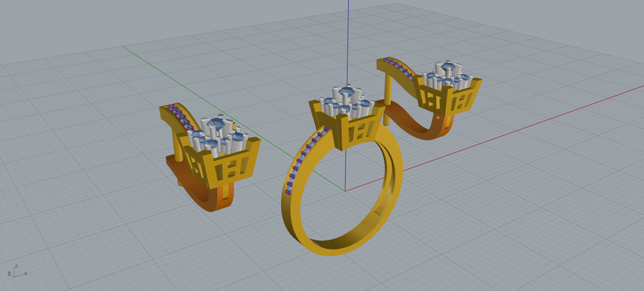Select the pavé stone row on the ring shoulder
This screenshot has height=291, width=644.
307,160
